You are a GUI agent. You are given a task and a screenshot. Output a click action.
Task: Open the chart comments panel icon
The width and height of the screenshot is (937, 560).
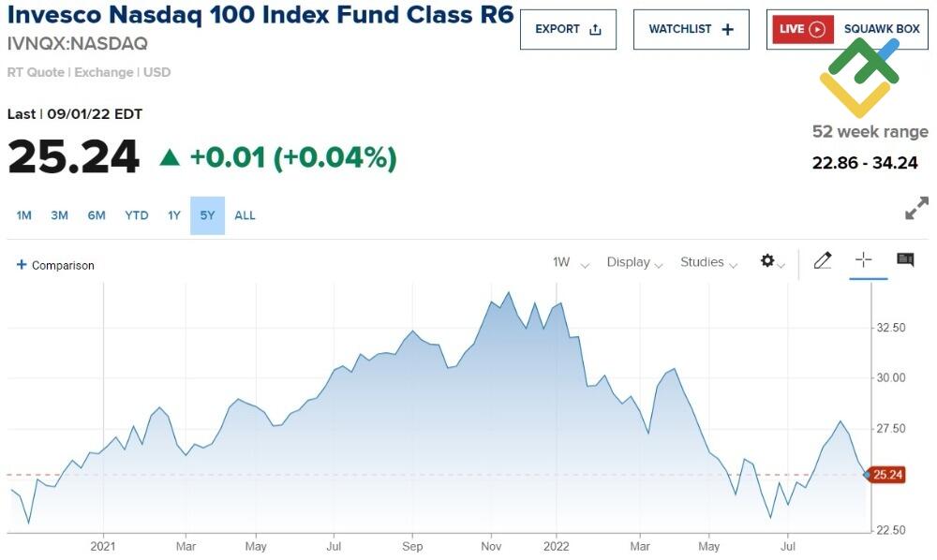(x=905, y=260)
